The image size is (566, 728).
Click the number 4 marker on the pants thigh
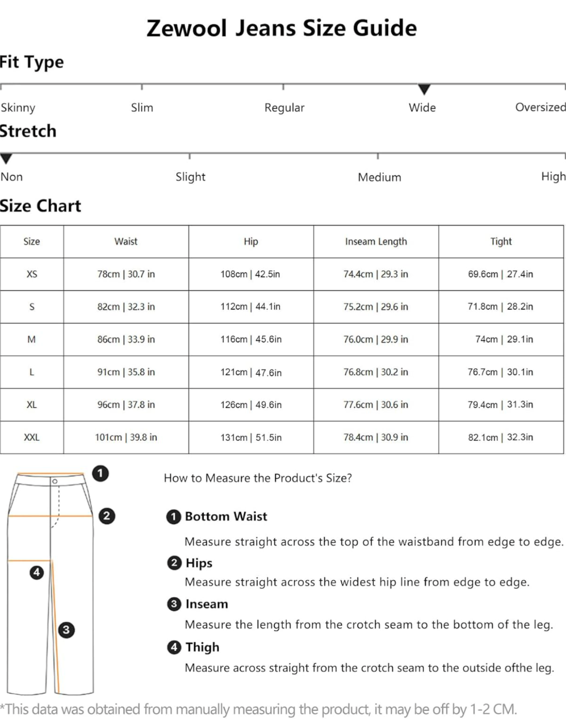pos(37,572)
